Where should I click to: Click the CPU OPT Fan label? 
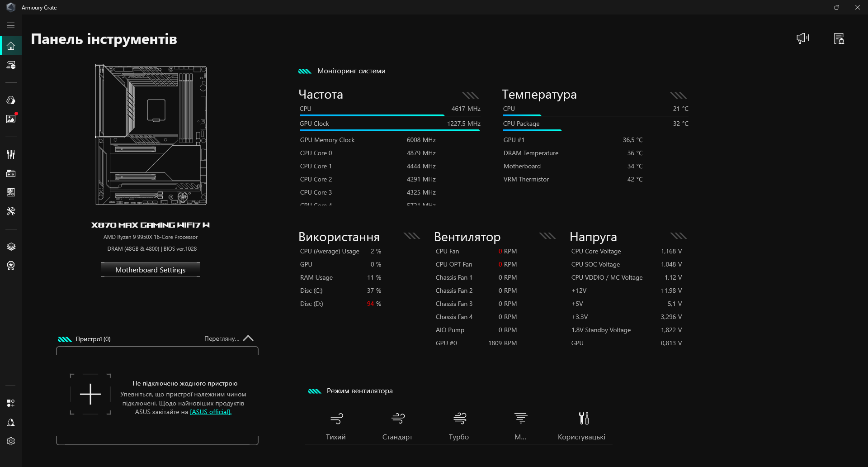454,265
